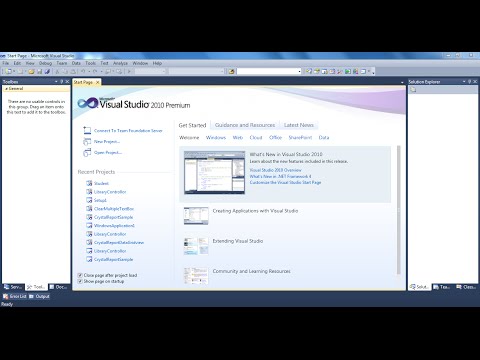This screenshot has height=360, width=480.
Task: Open the Find combo box dropdown arrow
Action: pos(299,71)
